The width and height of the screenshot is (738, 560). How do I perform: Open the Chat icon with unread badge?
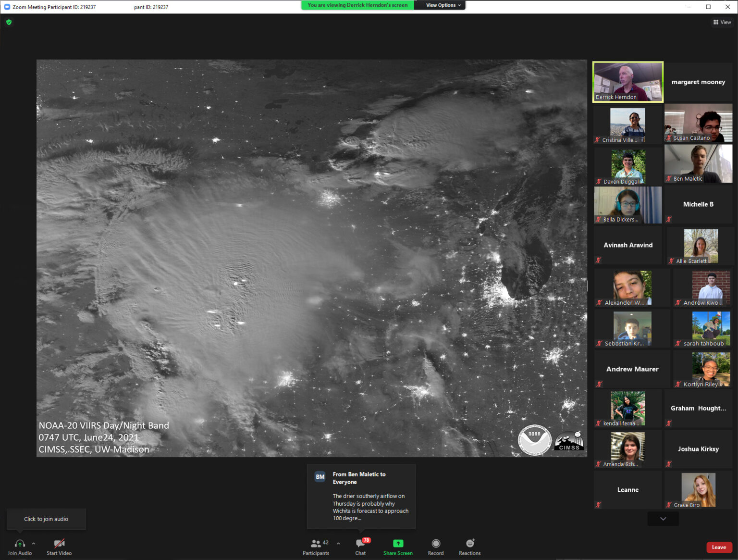pyautogui.click(x=360, y=544)
